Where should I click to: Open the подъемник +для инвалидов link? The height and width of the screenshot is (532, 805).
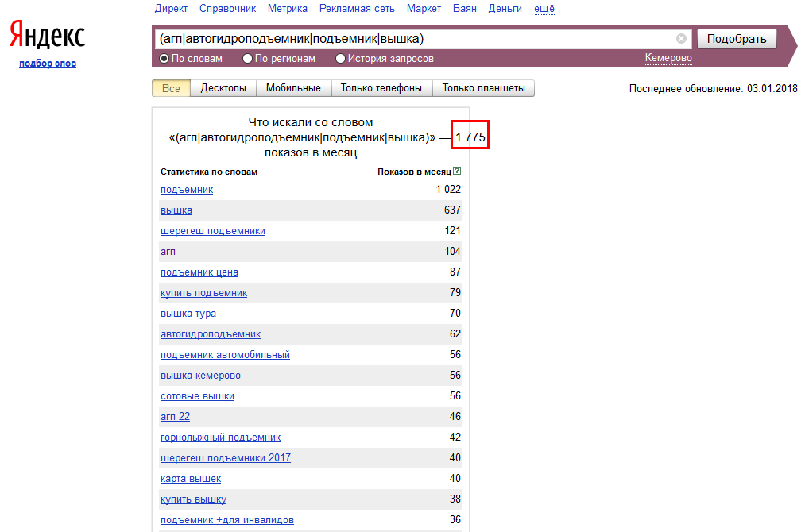coord(227,520)
